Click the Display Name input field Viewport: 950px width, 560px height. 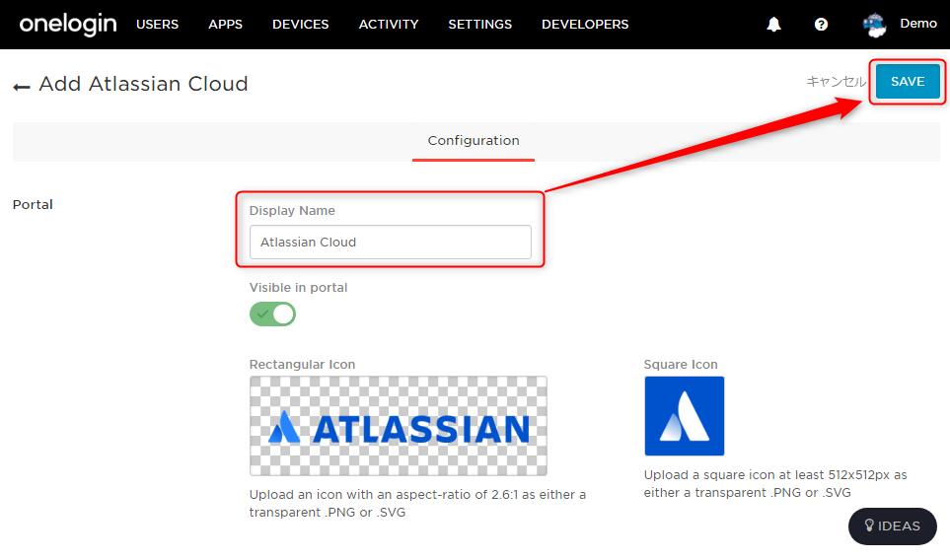391,243
